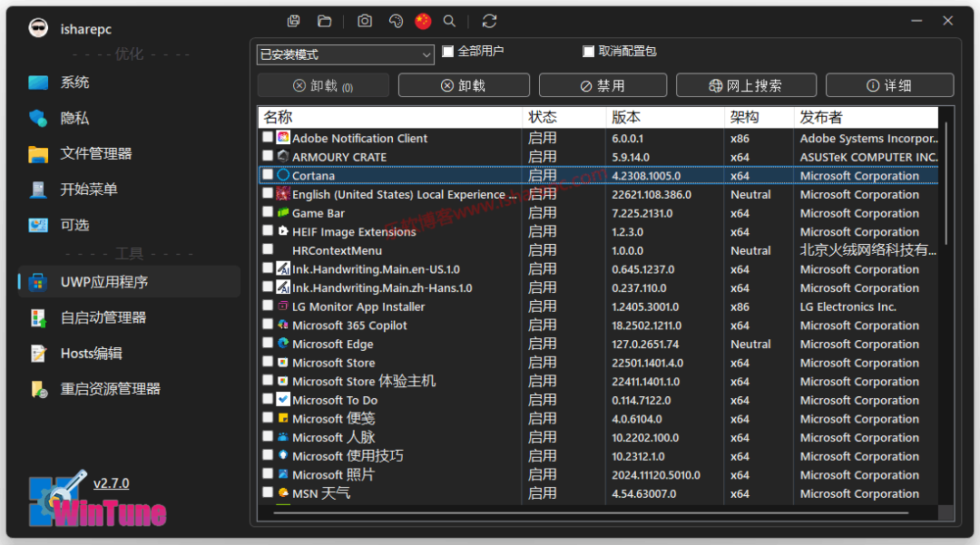
Task: Click the MSN 天气 app icon
Action: tap(283, 493)
